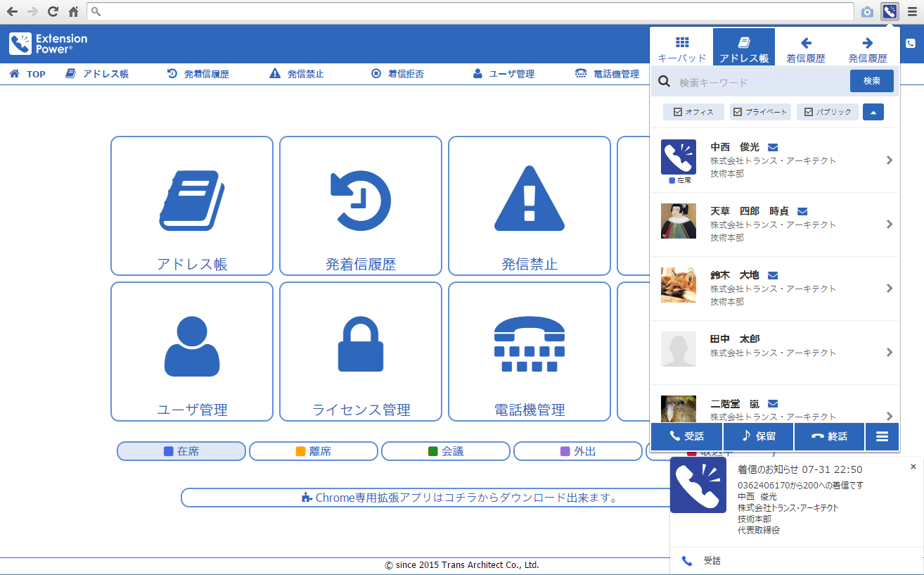
Task: Click the address book tile icon
Action: pyautogui.click(x=192, y=201)
